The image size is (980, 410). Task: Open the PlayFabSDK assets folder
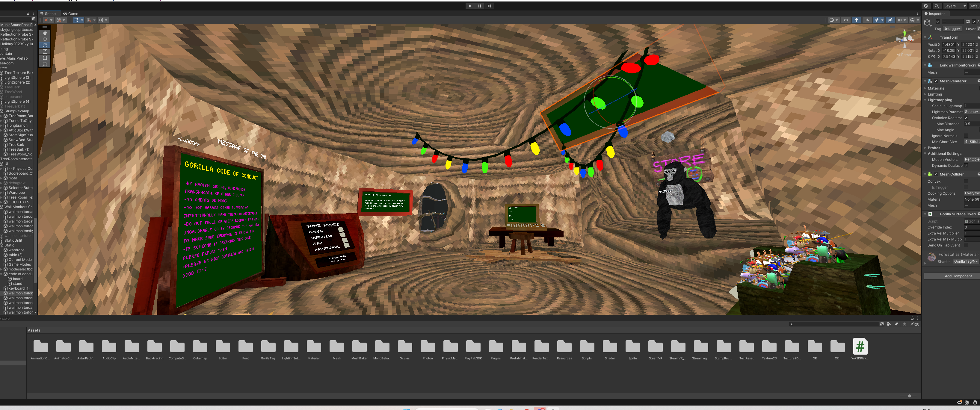click(473, 349)
